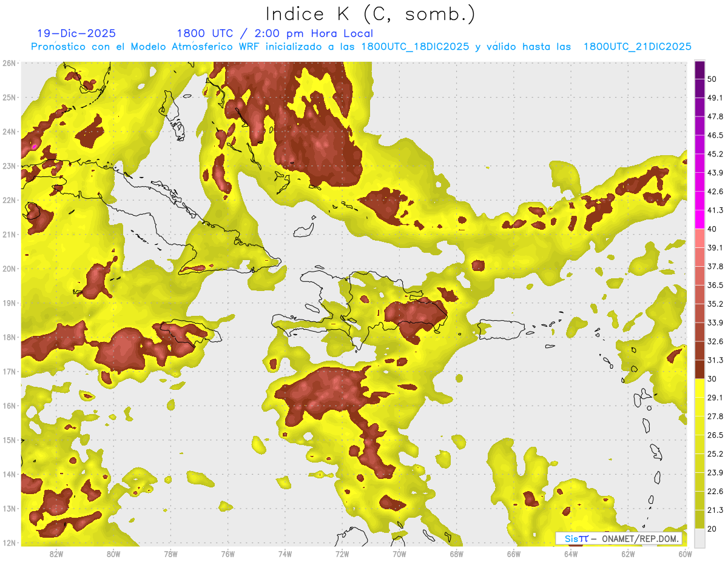The width and height of the screenshot is (728, 562).
Task: Click the colorbar value '40'
Action: (712, 229)
